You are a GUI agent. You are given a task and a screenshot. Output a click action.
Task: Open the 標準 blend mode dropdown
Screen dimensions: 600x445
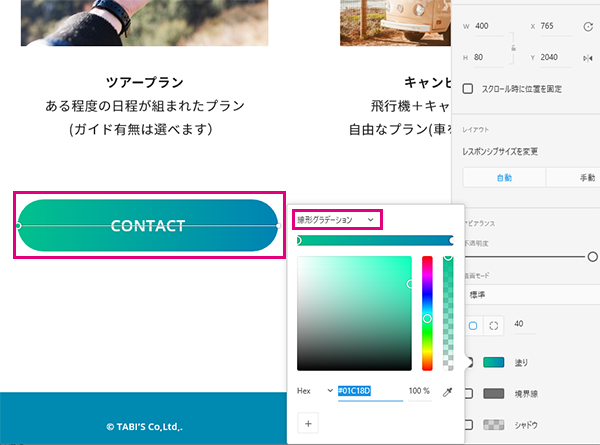(530, 295)
